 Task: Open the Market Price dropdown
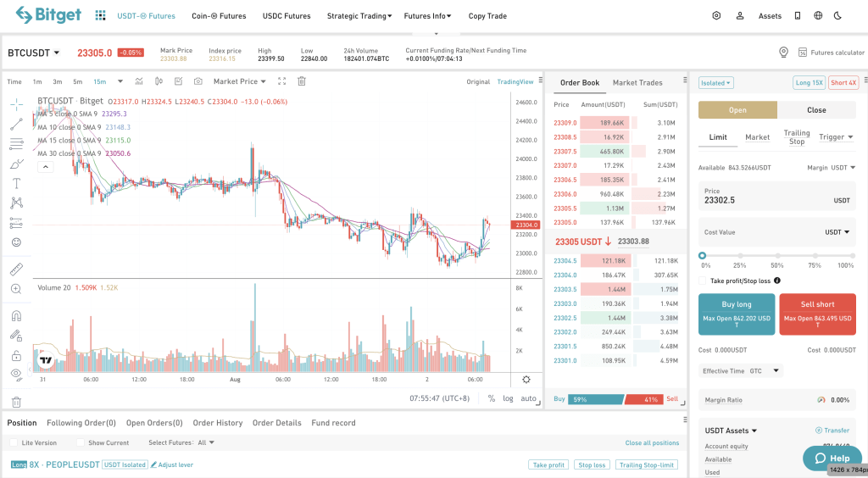point(240,81)
